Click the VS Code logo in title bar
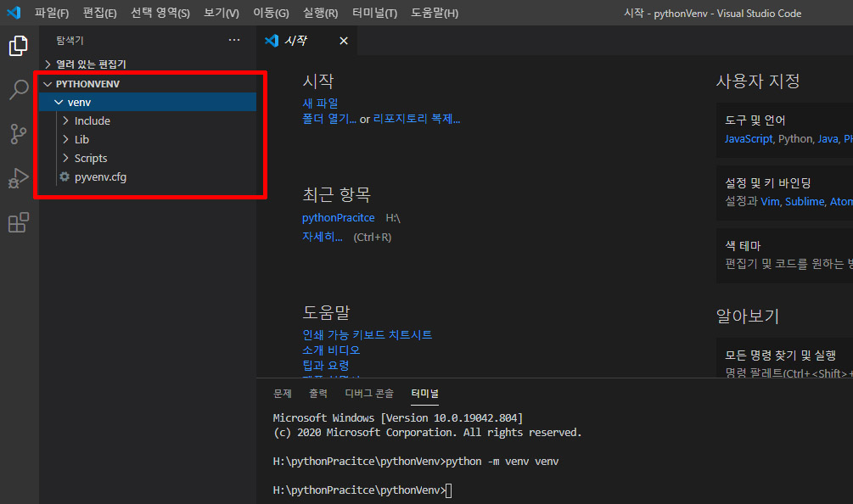 pyautogui.click(x=14, y=13)
